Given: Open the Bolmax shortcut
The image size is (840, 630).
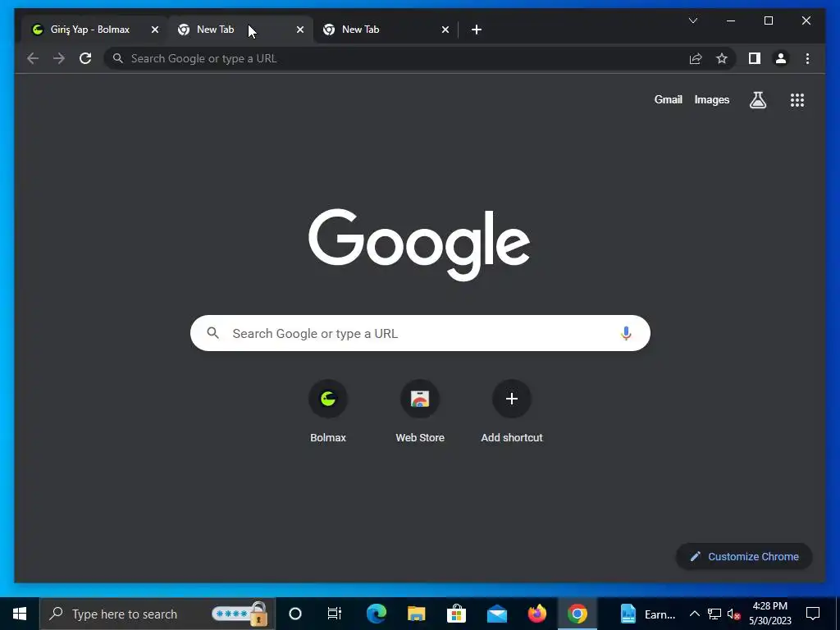Looking at the screenshot, I should [x=328, y=412].
